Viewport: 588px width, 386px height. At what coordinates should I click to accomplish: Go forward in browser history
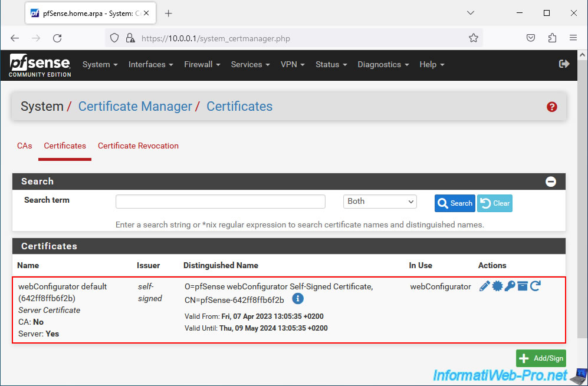pos(36,38)
